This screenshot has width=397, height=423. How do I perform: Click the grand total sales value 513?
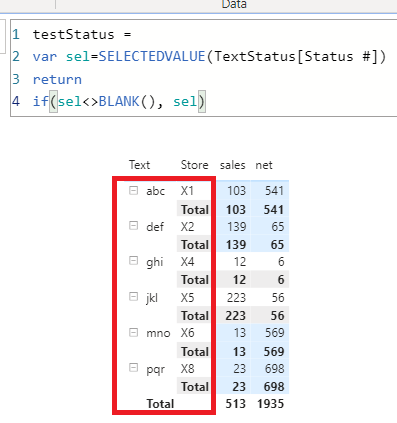pyautogui.click(x=235, y=404)
